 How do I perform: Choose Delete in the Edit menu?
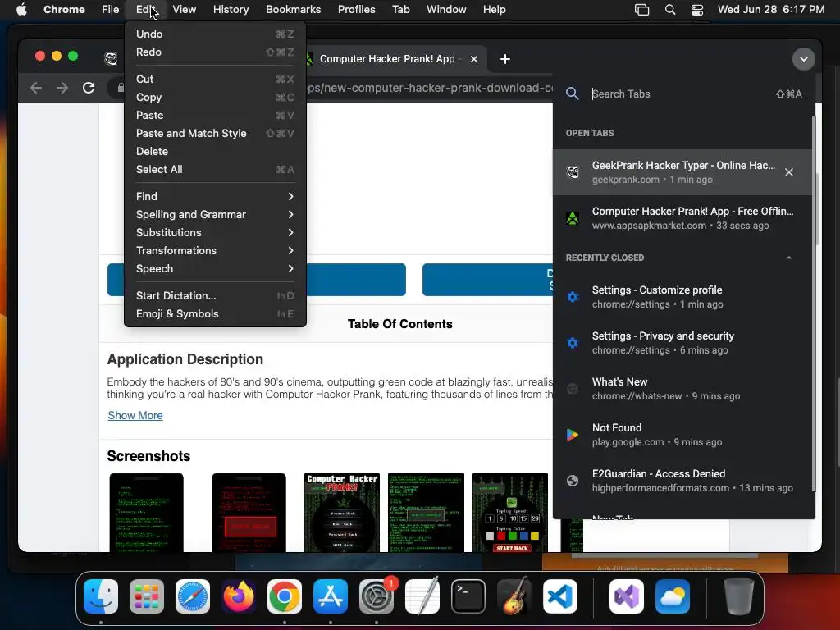[x=215, y=151]
